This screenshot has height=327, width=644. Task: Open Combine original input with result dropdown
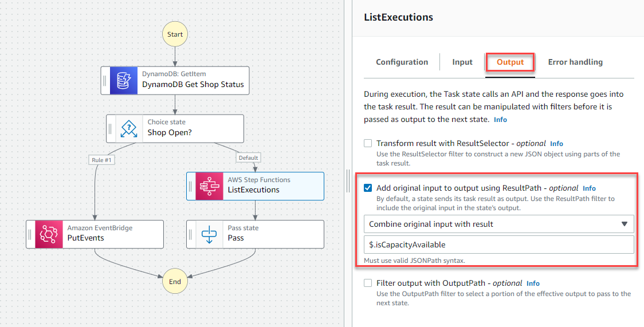[x=499, y=224]
